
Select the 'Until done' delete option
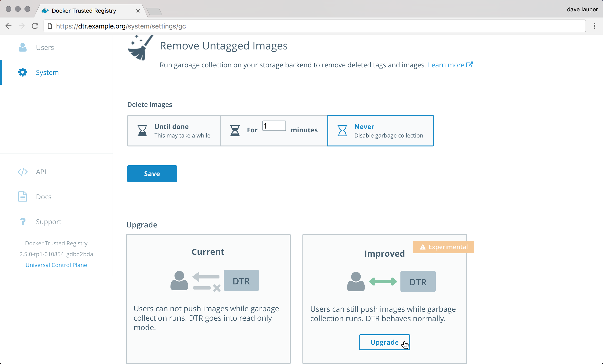[x=174, y=131]
